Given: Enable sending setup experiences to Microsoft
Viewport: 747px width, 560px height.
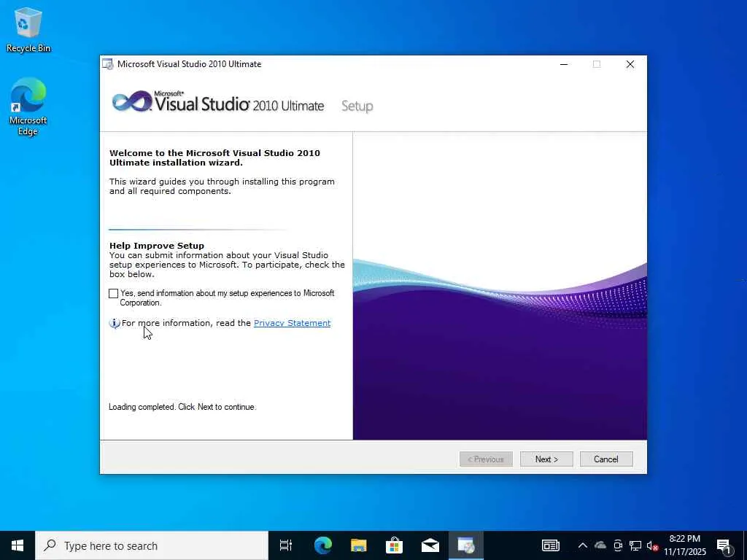Looking at the screenshot, I should [x=113, y=294].
